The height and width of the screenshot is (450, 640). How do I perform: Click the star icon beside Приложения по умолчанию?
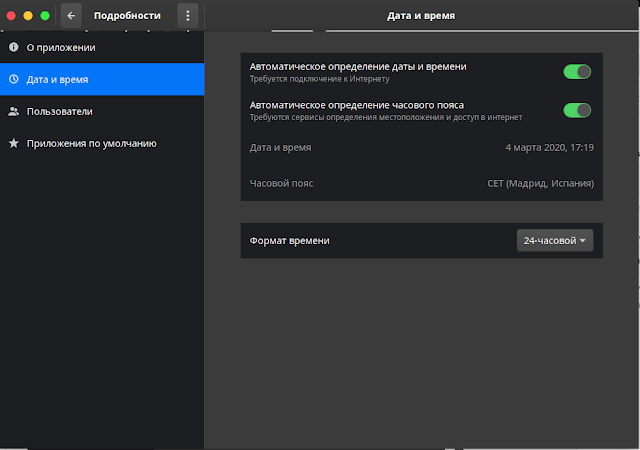(x=14, y=143)
